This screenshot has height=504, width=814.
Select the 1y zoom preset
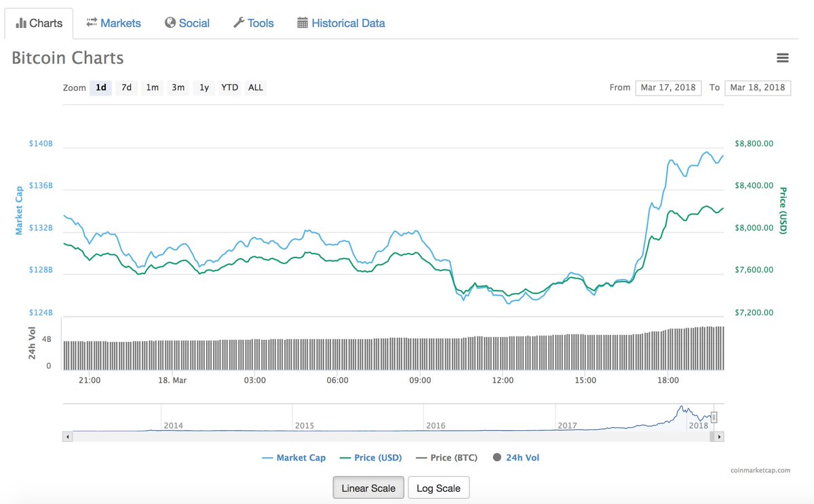203,88
